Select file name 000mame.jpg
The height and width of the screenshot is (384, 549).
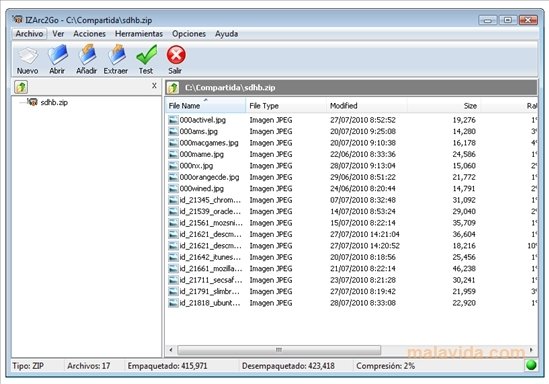(x=202, y=154)
